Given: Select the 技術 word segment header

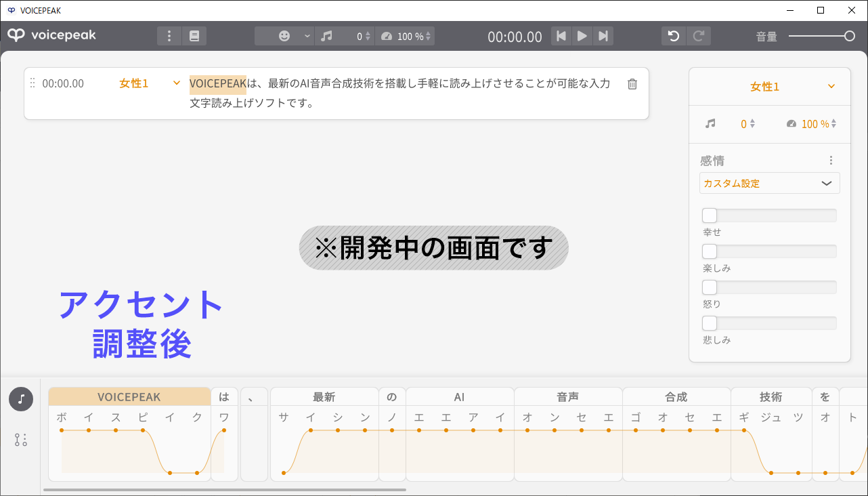Looking at the screenshot, I should click(x=771, y=397).
